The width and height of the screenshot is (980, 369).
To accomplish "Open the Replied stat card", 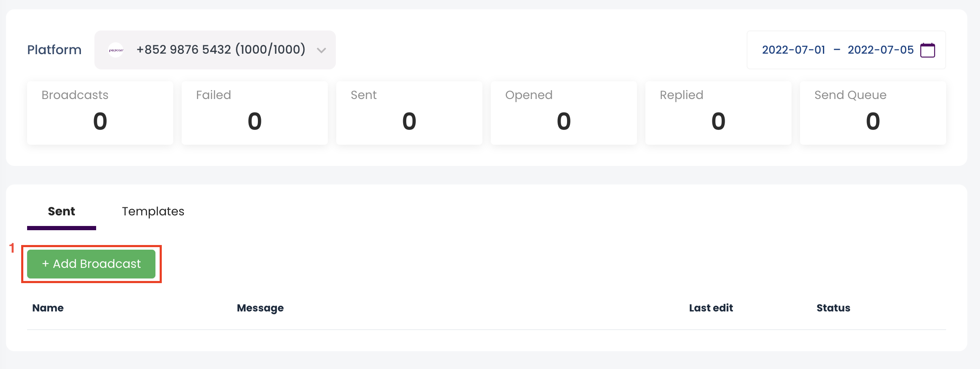I will [718, 113].
